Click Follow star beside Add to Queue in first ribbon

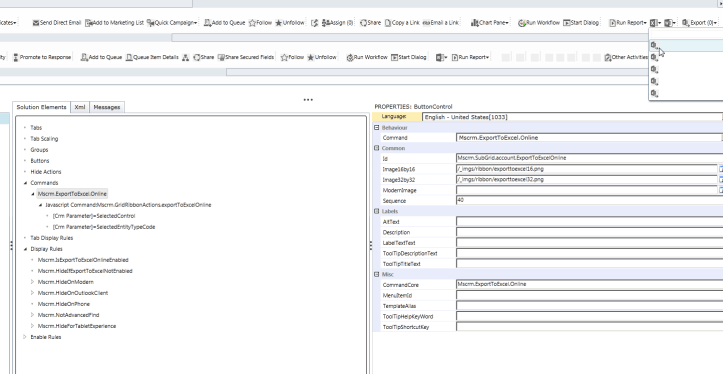point(261,23)
